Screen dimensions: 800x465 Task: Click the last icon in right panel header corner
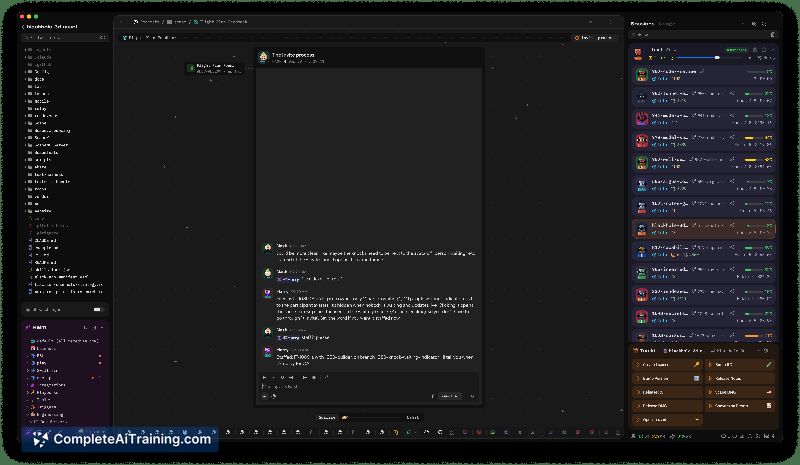click(764, 23)
